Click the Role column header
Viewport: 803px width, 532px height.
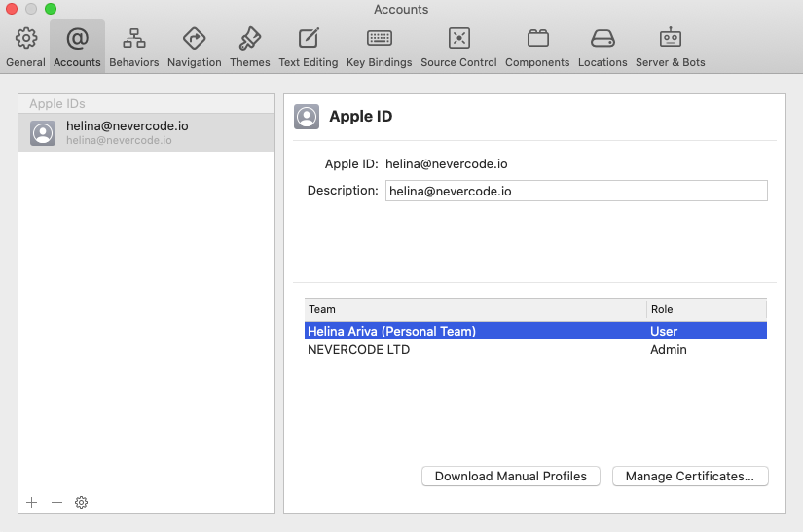707,309
